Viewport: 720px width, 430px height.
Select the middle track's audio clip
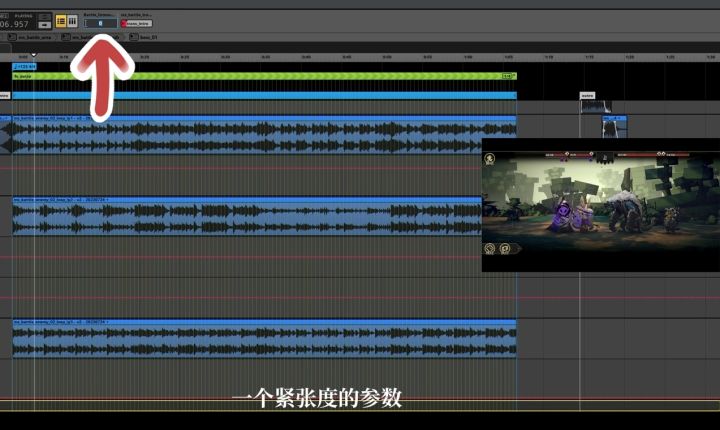click(247, 216)
